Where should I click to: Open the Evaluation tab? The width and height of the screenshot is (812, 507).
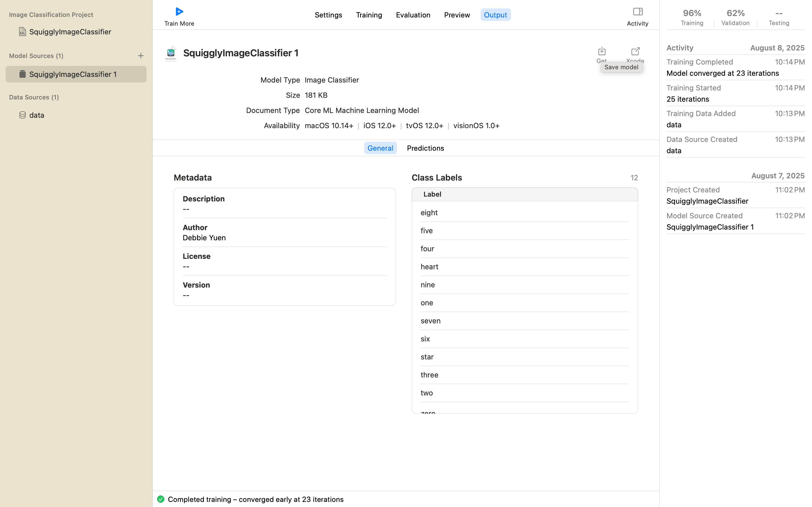click(413, 15)
